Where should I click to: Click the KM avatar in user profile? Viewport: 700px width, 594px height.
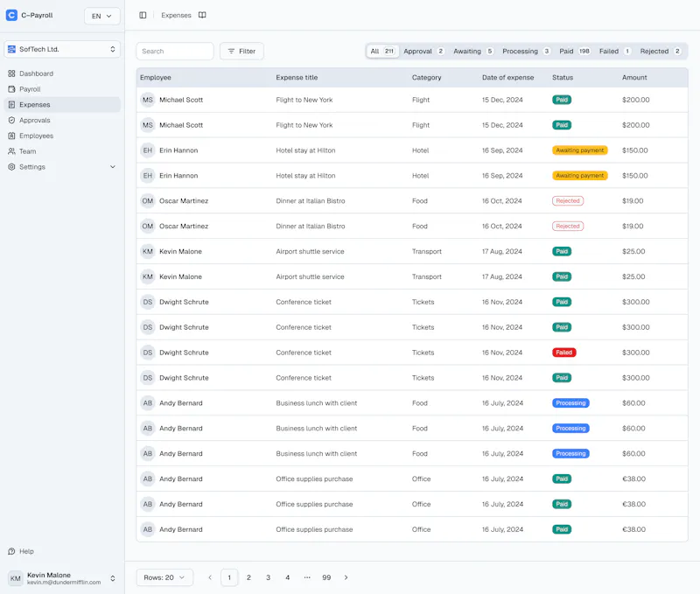point(16,578)
